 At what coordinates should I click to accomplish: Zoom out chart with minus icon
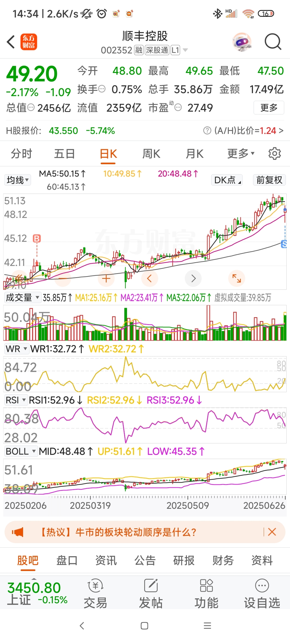click(62, 279)
